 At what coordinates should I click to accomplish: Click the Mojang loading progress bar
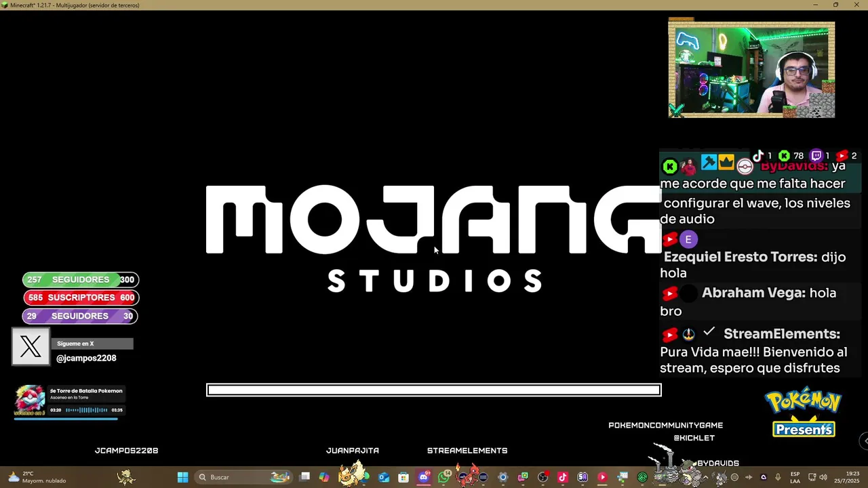click(x=434, y=390)
